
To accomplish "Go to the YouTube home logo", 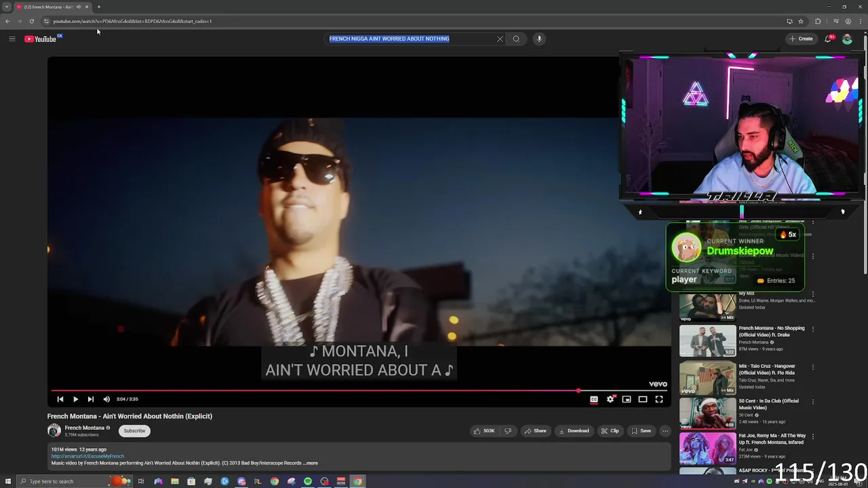I will click(x=41, y=39).
